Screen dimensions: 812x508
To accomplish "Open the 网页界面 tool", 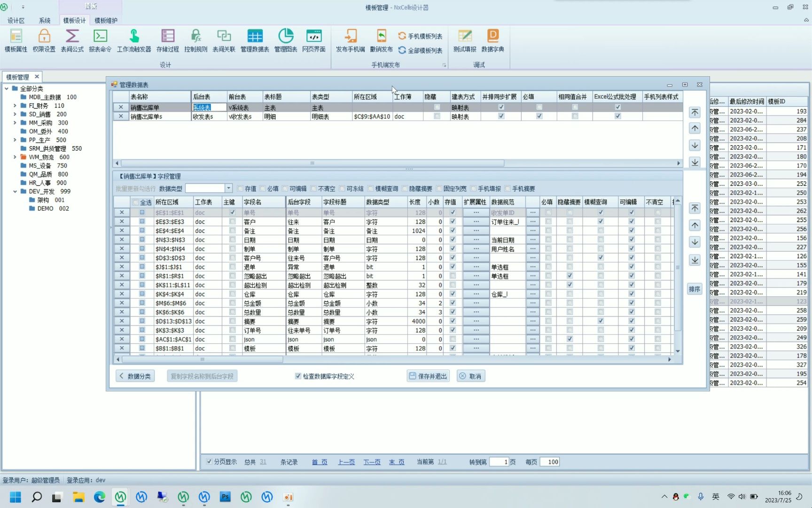I will pyautogui.click(x=313, y=40).
